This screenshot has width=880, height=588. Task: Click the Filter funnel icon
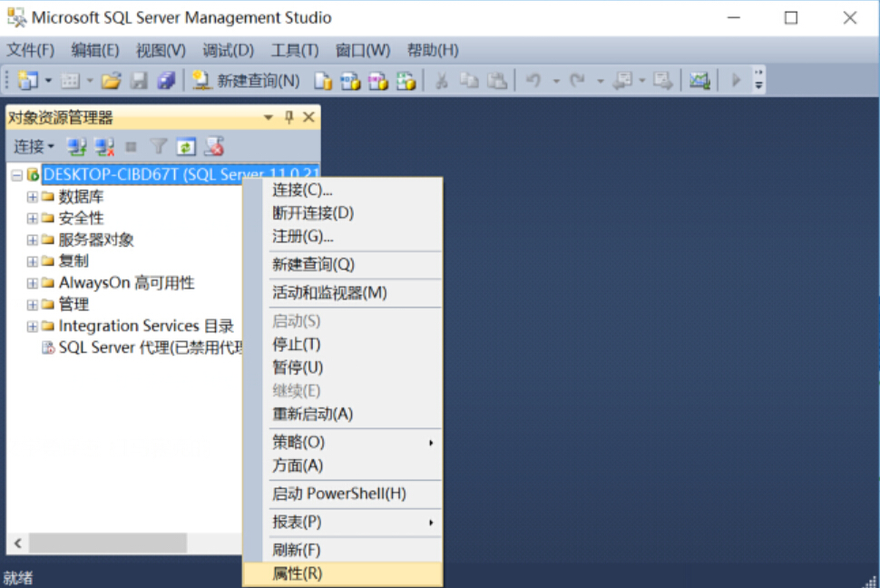click(159, 147)
